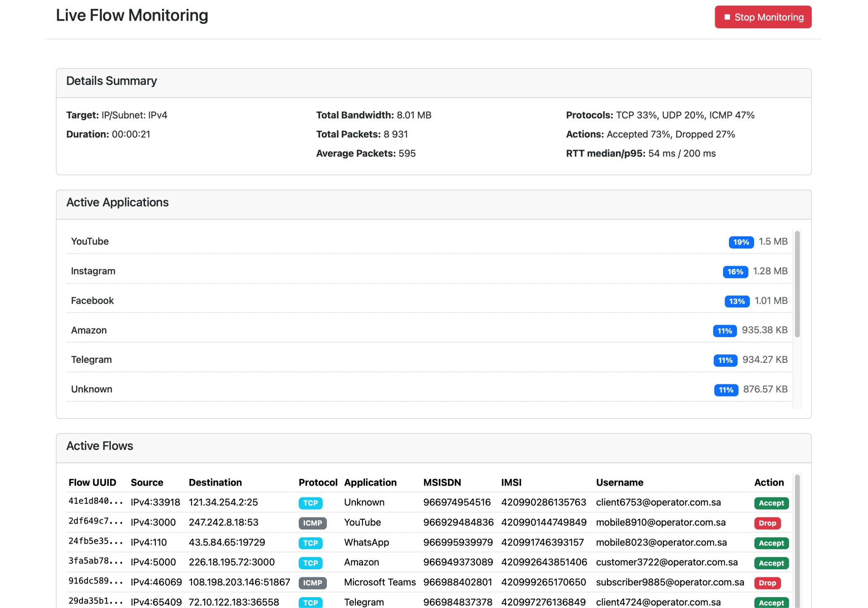Viewport: 868px width, 608px height.
Task: Click the Instagram 16% badge
Action: click(735, 272)
